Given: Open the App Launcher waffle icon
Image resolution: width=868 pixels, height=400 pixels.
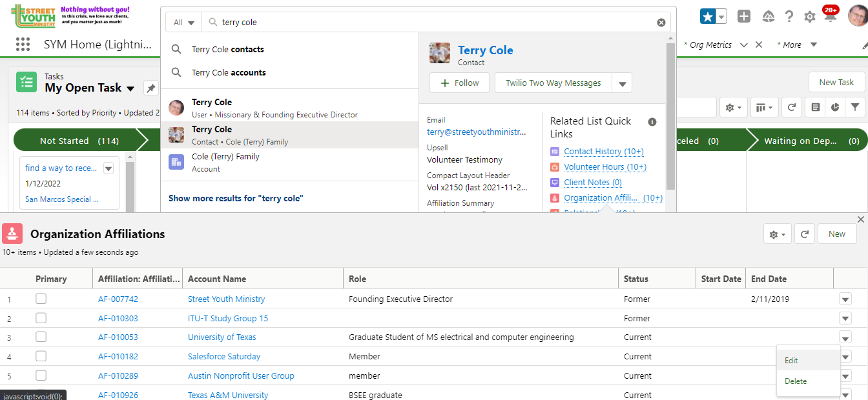Looking at the screenshot, I should tap(23, 45).
